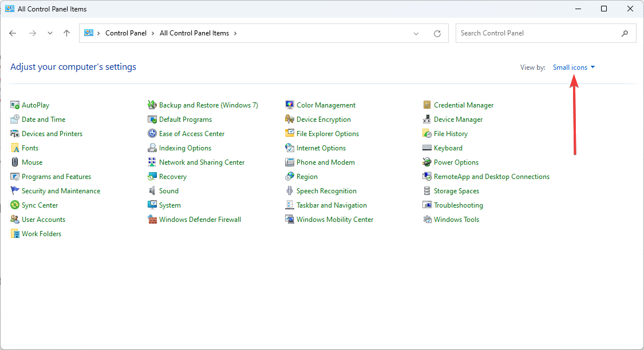Click the search magnifier icon

pos(625,34)
